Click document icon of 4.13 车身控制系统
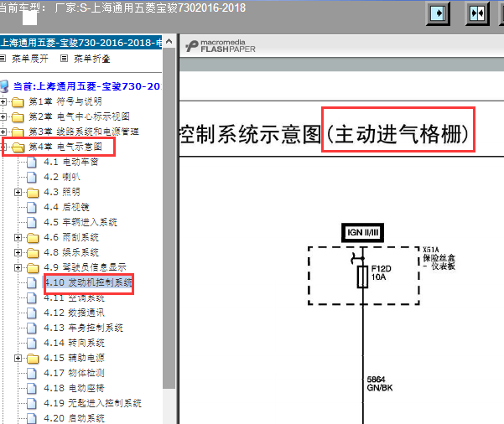Screen dimensions: 504x424 click(x=32, y=328)
